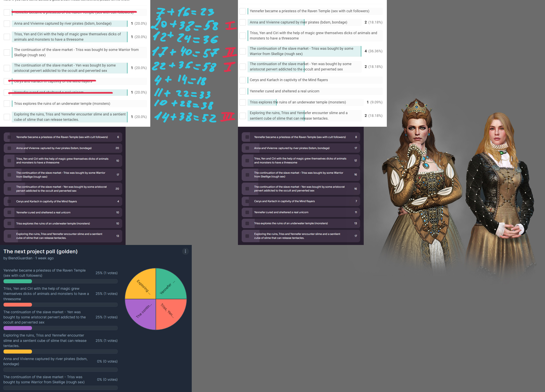Mark sentient slime cube checkbox in right dark poll
This screenshot has height=392, width=545.
pos(247,236)
